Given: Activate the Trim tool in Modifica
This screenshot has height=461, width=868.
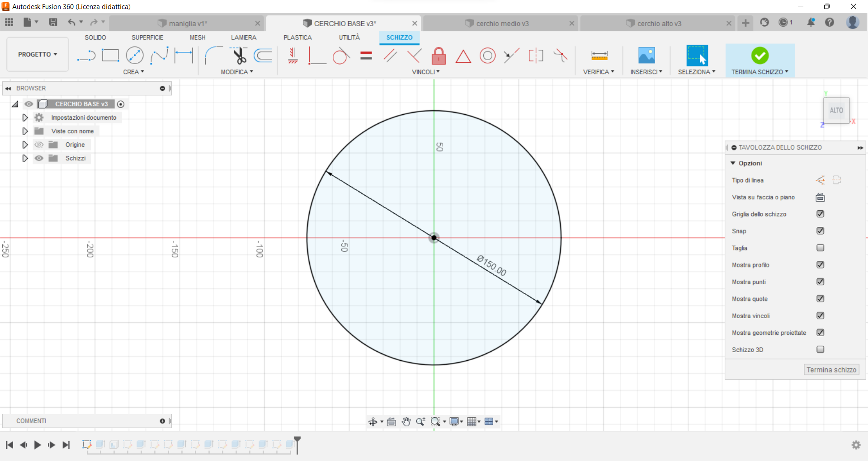Looking at the screenshot, I should pyautogui.click(x=239, y=55).
